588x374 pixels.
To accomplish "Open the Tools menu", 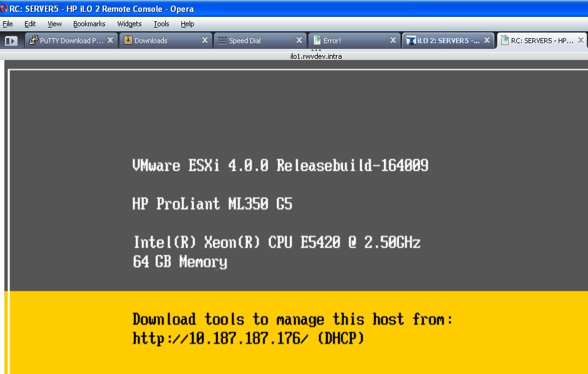I will click(x=161, y=24).
